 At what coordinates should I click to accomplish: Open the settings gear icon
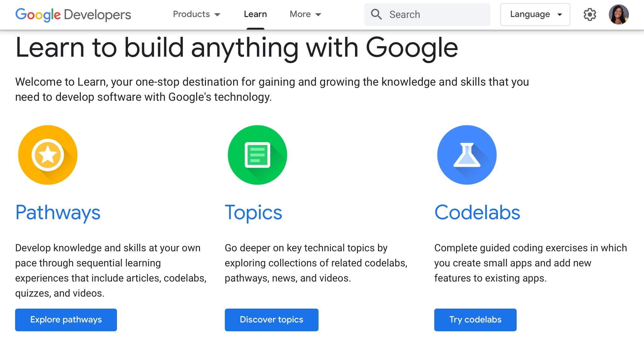tap(590, 14)
